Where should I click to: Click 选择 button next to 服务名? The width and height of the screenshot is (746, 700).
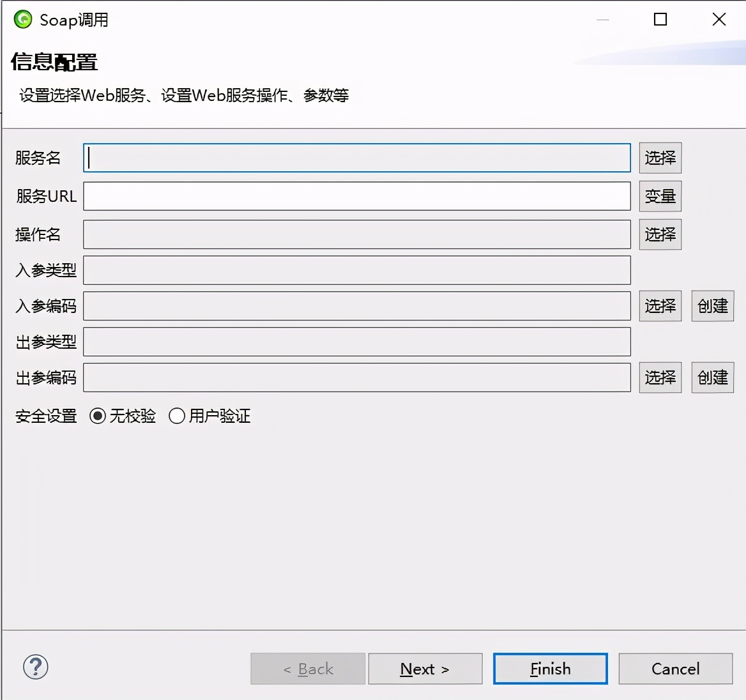click(660, 158)
